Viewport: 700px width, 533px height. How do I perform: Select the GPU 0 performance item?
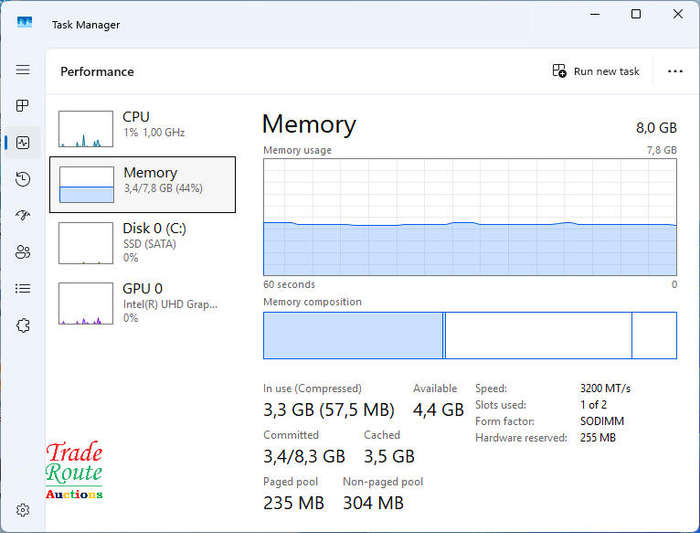(x=142, y=303)
